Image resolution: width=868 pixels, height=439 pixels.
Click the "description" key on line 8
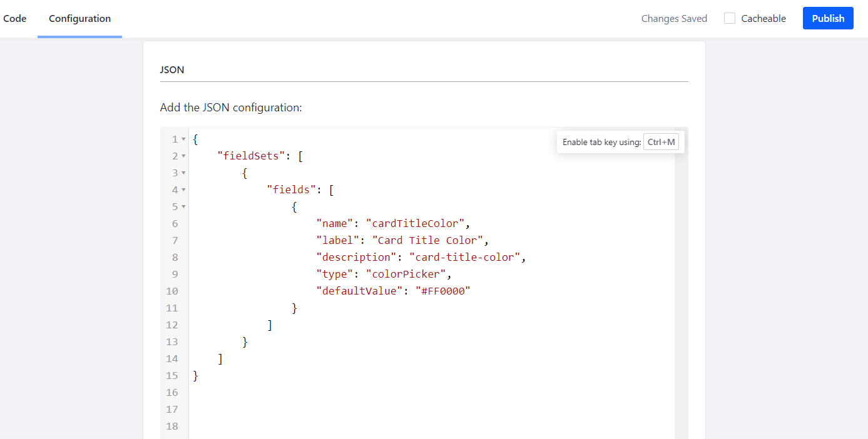(357, 258)
